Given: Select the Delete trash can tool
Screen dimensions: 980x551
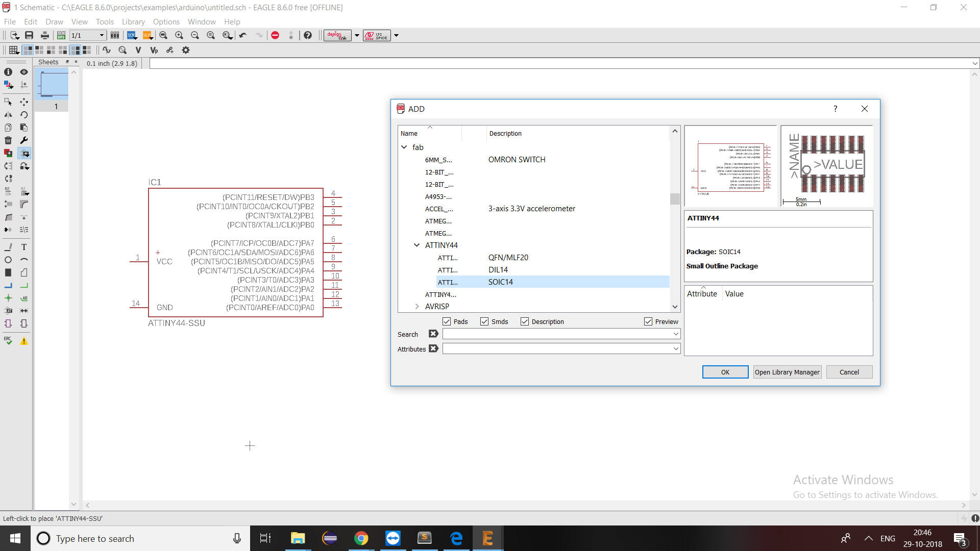Looking at the screenshot, I should (8, 140).
